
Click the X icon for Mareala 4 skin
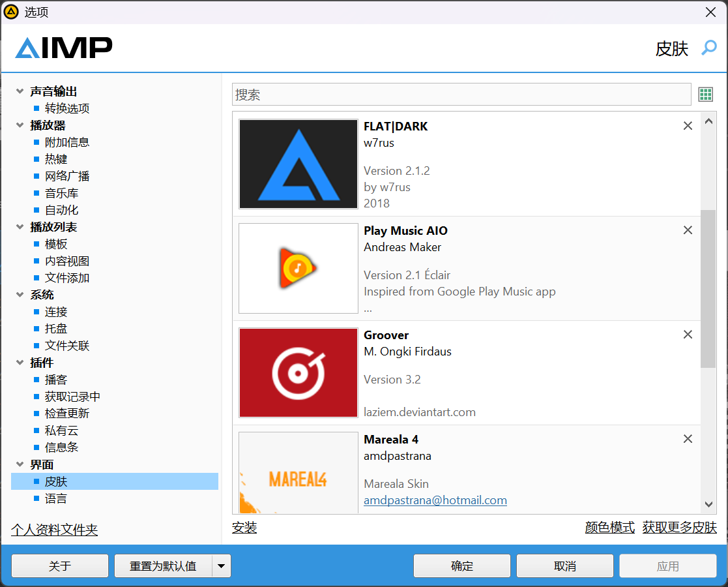tap(688, 439)
